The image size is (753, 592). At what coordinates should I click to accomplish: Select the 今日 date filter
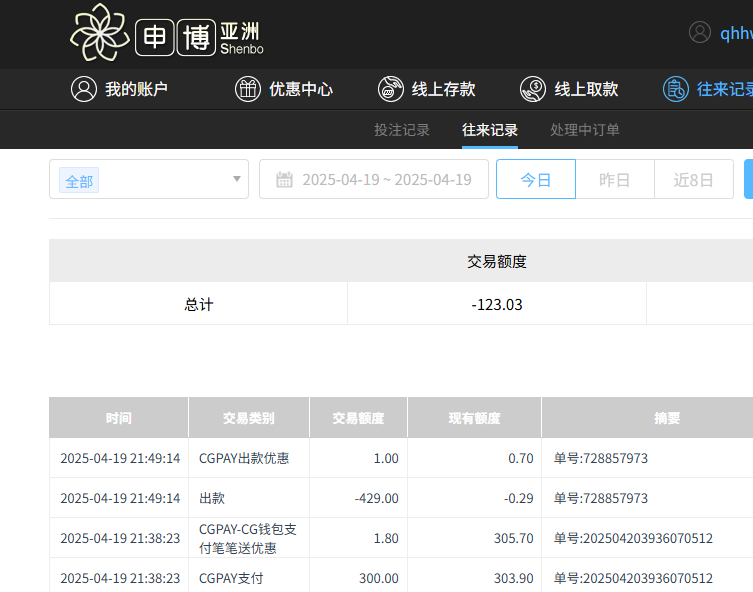pos(536,180)
